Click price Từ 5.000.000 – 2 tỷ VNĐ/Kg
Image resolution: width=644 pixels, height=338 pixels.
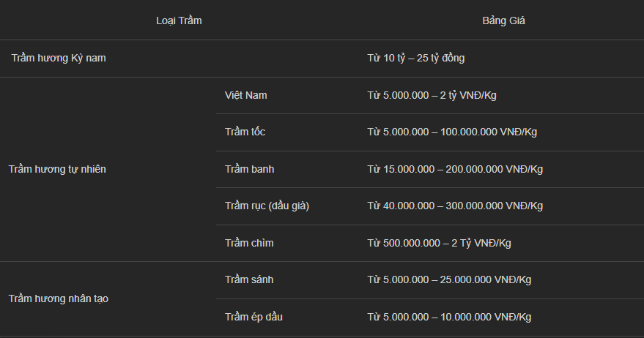432,95
